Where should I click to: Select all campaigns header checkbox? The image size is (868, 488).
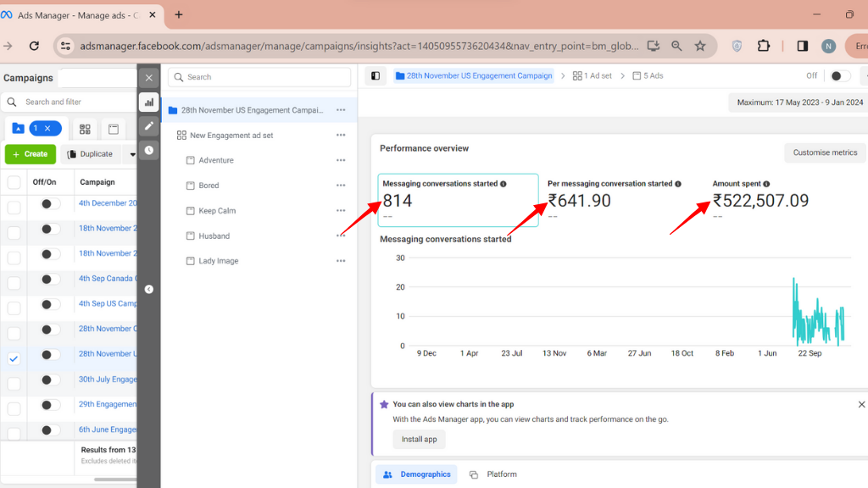14,182
